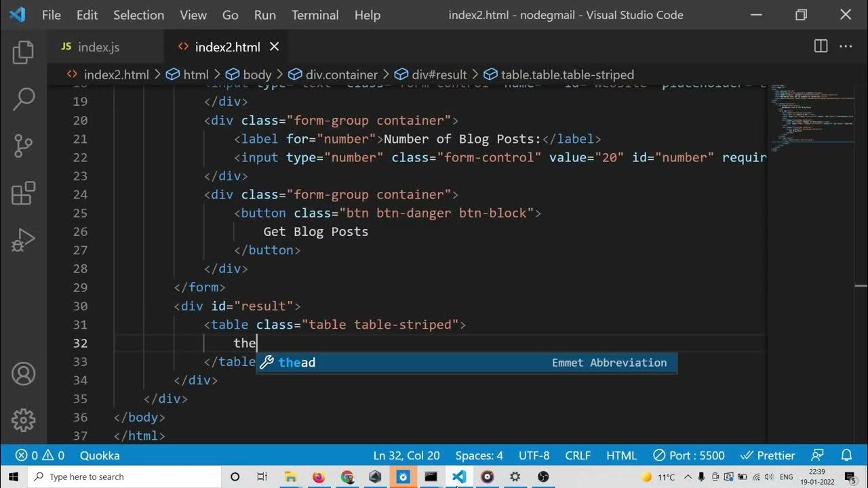Image resolution: width=868 pixels, height=488 pixels.
Task: Open editor More Actions ellipsis
Action: tap(846, 47)
